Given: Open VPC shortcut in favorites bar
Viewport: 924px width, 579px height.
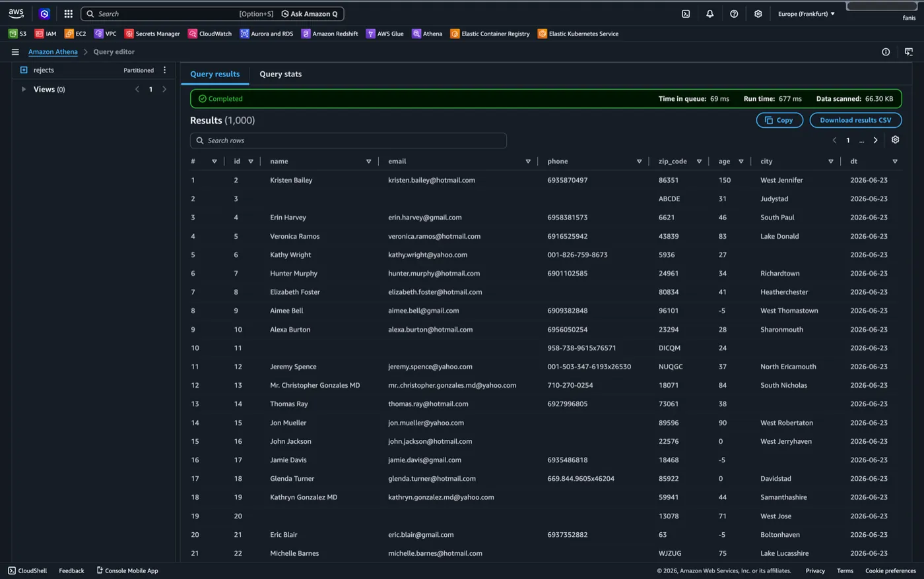Looking at the screenshot, I should click(106, 34).
